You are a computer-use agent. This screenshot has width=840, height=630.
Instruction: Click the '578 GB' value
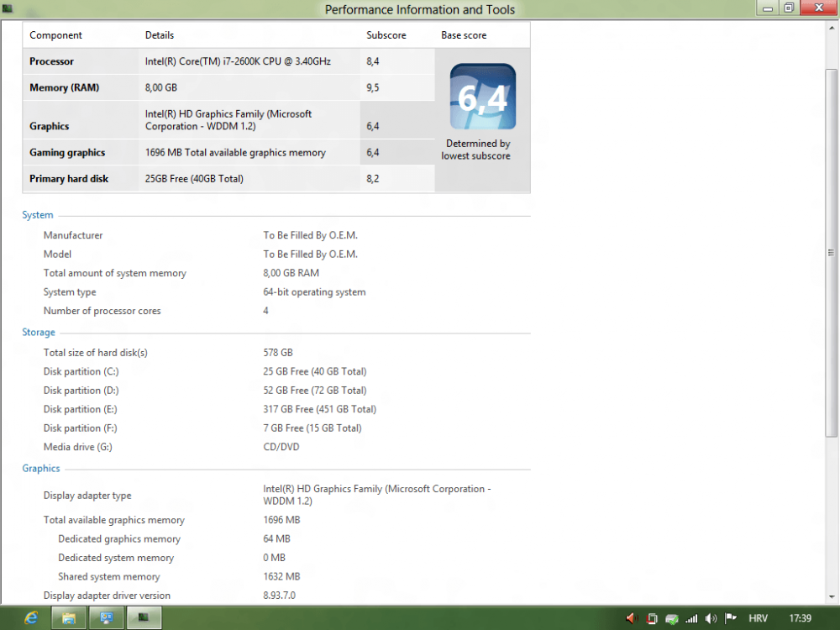tap(278, 353)
